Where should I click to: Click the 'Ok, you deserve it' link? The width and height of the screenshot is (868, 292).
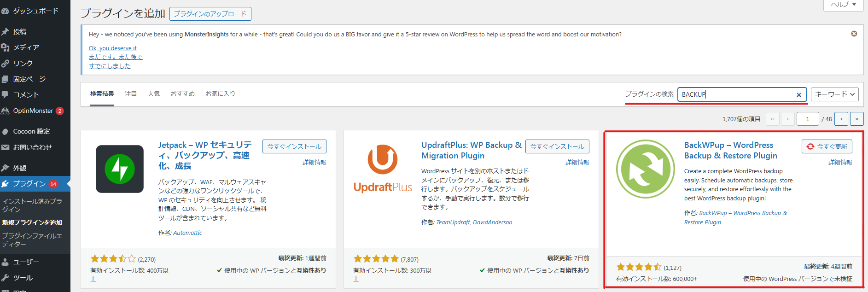[113, 48]
